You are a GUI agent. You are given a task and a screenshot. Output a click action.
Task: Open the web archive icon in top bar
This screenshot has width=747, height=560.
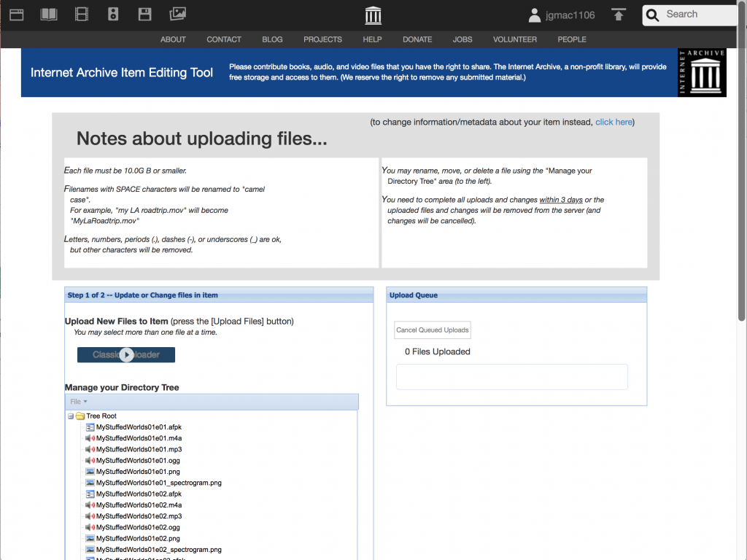17,15
